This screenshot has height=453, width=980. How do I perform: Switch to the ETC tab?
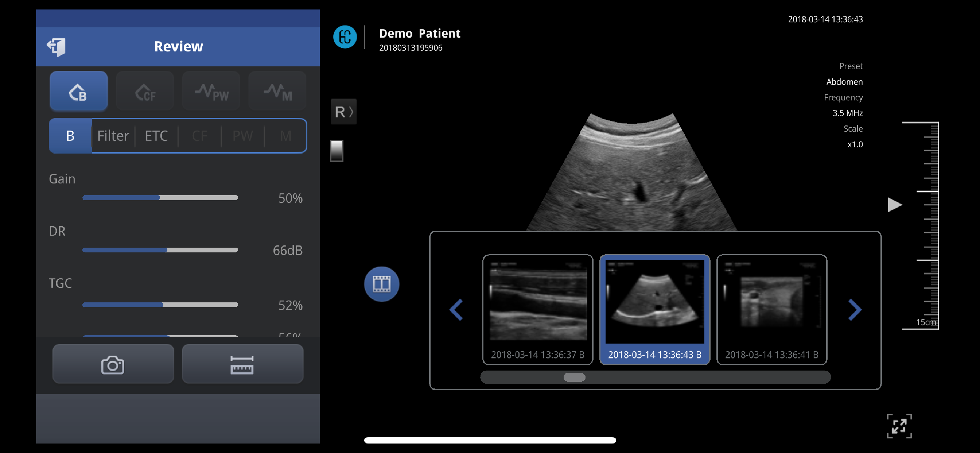point(156,136)
